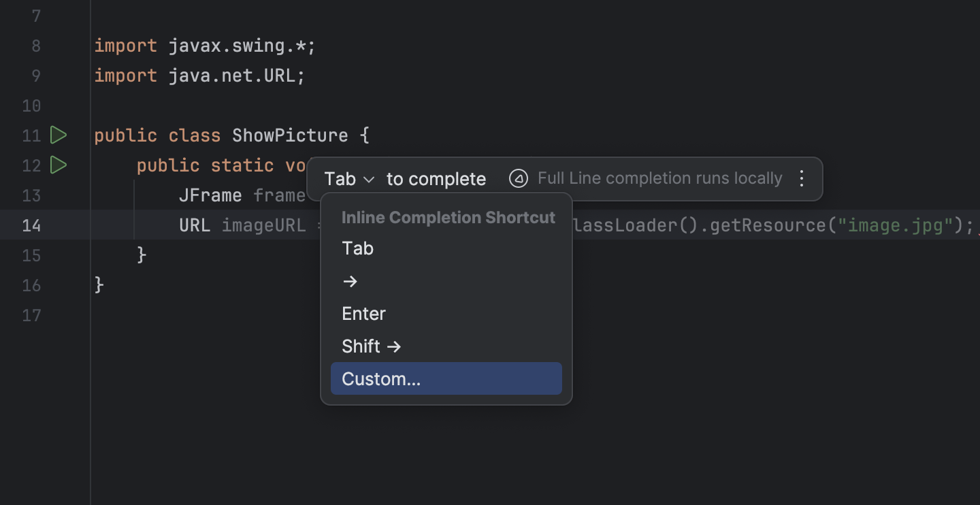Click the 'to complete' hint text
Screen dimensions: 980x505
click(x=436, y=178)
